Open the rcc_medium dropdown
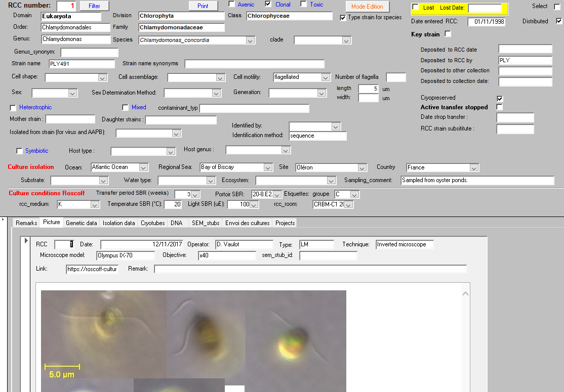564x392 pixels. point(95,205)
